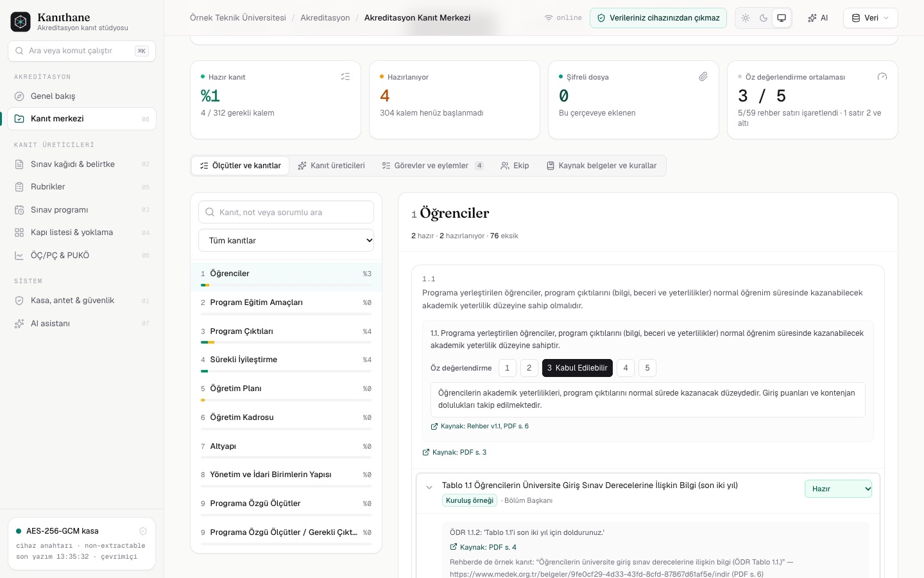Click paperclip icon on Şifreli dosya card

point(703,76)
